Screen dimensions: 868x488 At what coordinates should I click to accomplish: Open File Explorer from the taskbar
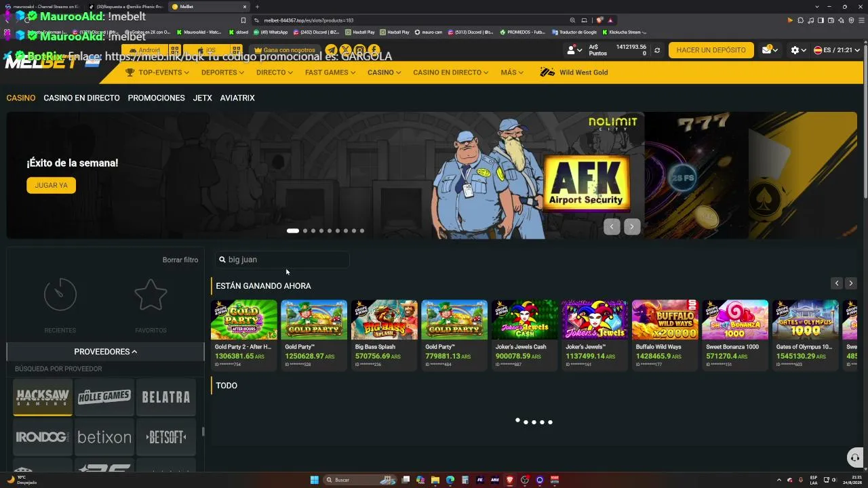[x=435, y=480]
